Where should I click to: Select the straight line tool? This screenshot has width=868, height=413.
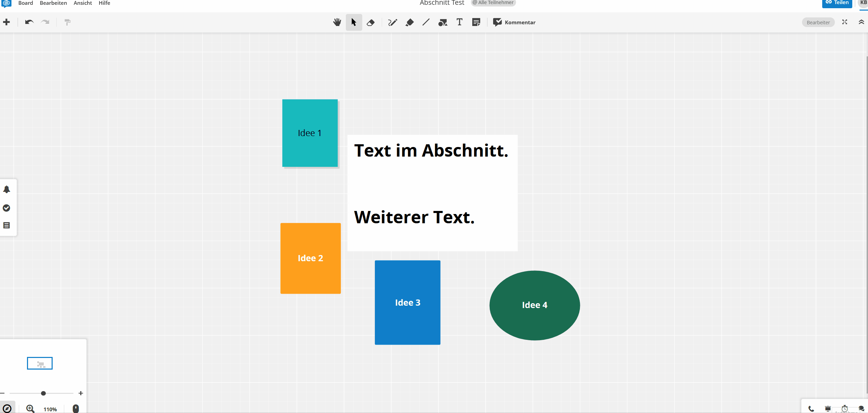pos(426,22)
